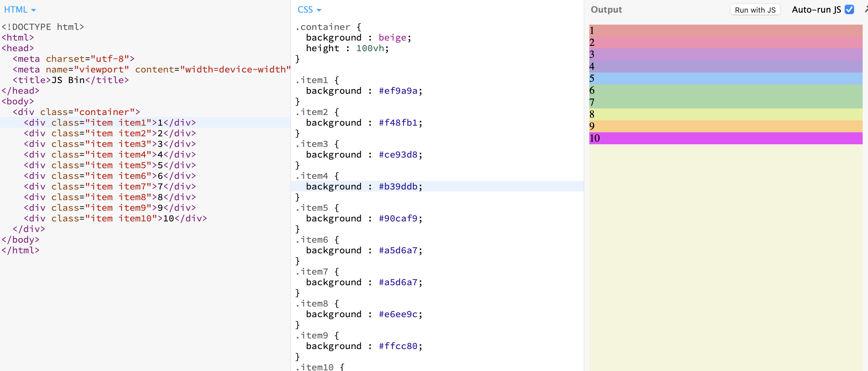Click the JS Bin title tag line
Viewport: 868px width, 371px height.
[71, 80]
